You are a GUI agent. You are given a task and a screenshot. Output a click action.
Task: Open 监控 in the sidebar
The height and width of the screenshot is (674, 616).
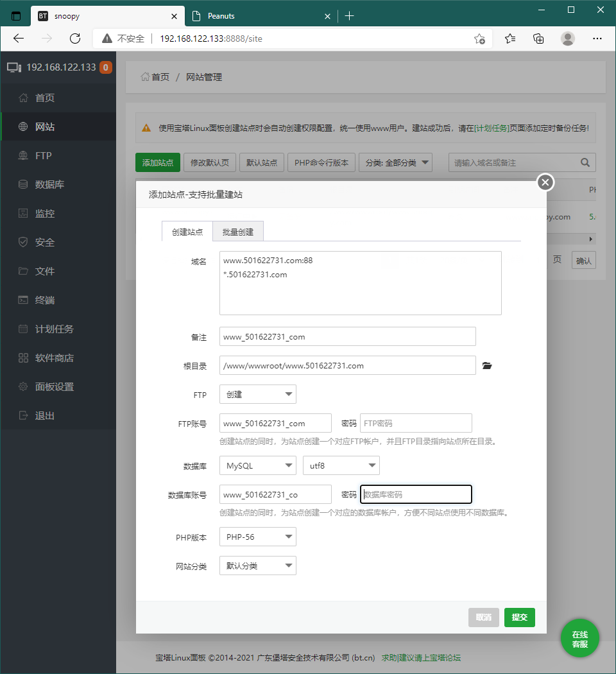58,214
